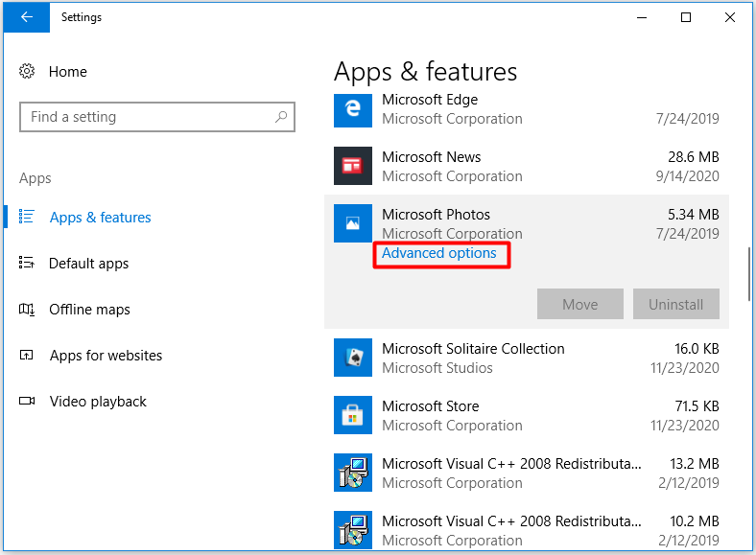Image resolution: width=756 pixels, height=555 pixels.
Task: Select the Microsoft News entry name
Action: 432,157
